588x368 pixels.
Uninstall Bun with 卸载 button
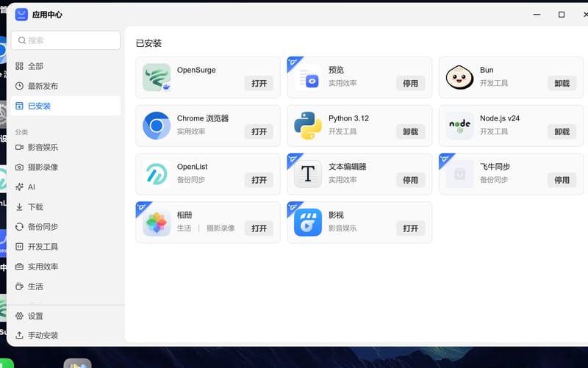tap(562, 83)
